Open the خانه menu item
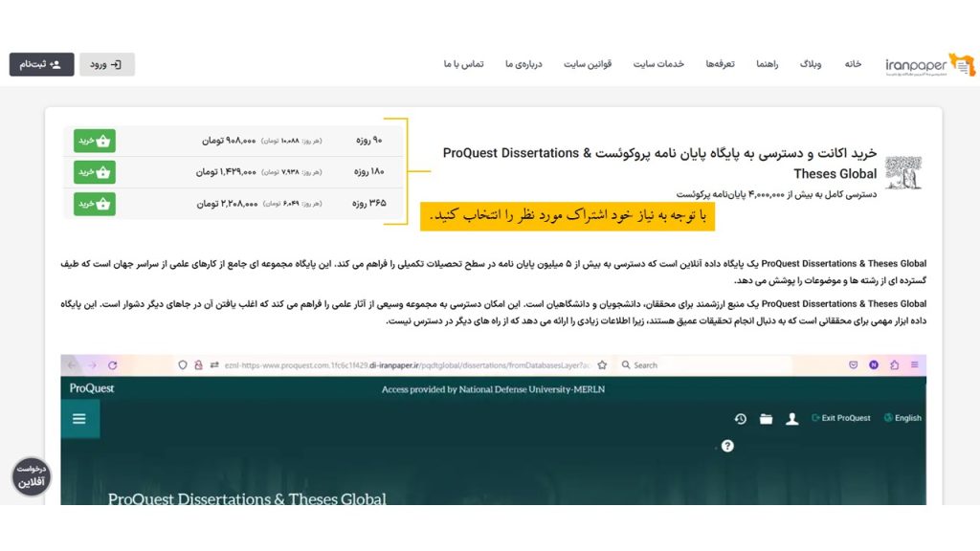Viewport: 980px width, 551px height. [853, 64]
